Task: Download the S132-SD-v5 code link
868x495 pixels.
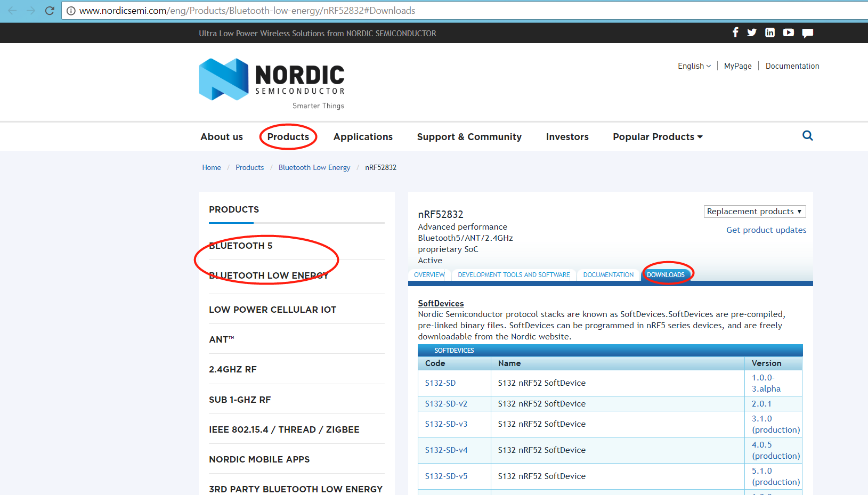Action: pos(447,476)
